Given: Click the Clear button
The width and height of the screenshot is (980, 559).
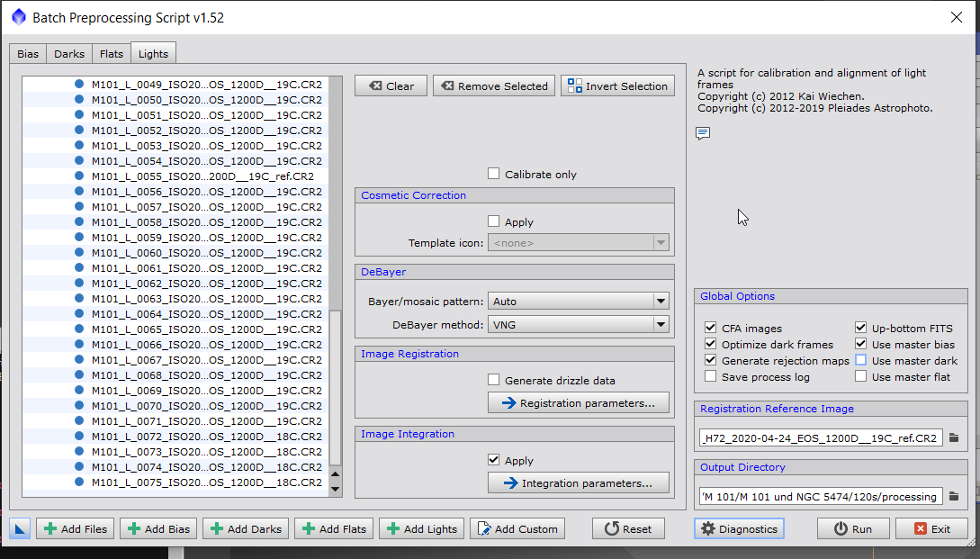Looking at the screenshot, I should click(x=391, y=86).
